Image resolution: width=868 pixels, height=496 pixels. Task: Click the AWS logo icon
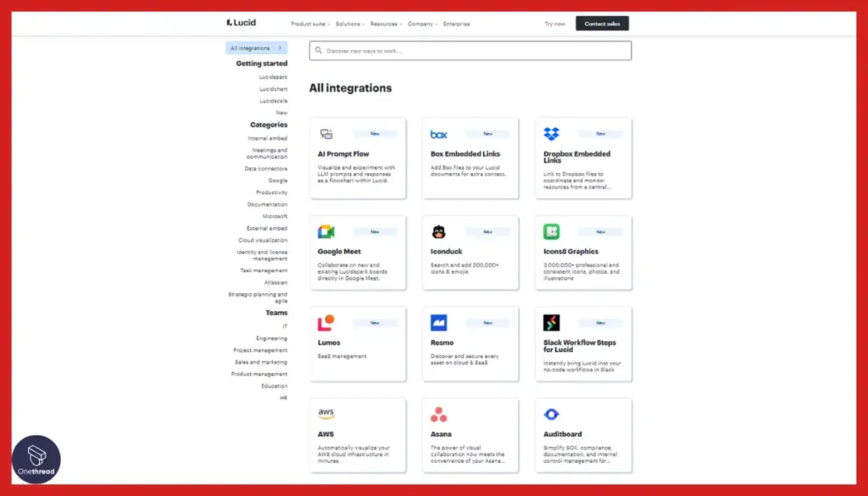pos(326,414)
